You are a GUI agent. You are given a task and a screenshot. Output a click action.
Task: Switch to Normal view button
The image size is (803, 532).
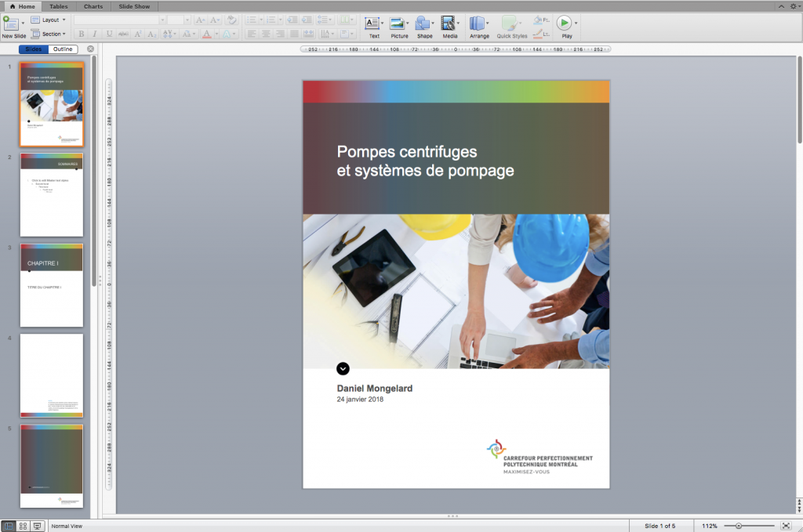click(9, 526)
